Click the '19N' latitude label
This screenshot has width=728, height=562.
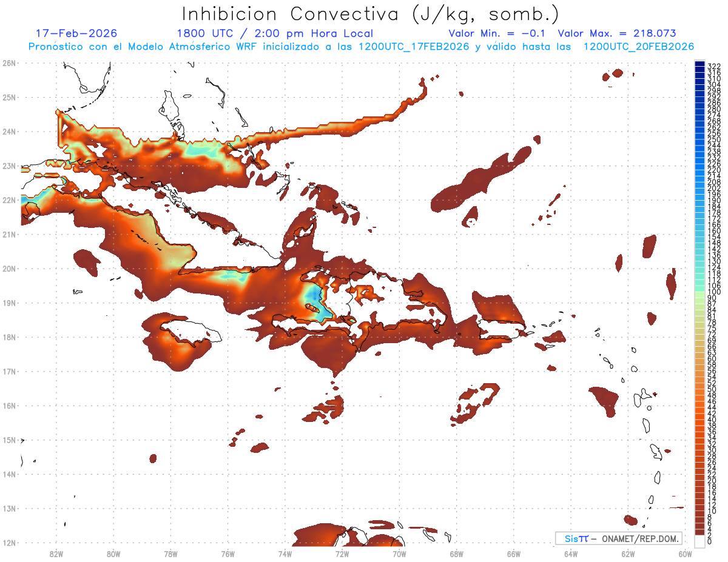point(9,303)
